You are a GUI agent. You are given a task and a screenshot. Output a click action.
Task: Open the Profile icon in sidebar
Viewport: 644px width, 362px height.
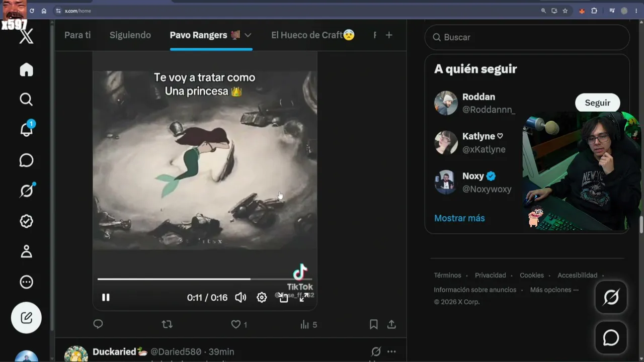pos(26,251)
